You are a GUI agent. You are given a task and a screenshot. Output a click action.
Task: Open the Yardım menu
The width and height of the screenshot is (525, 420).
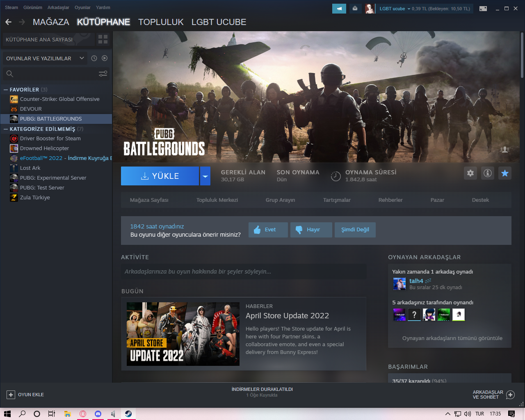[x=103, y=7]
